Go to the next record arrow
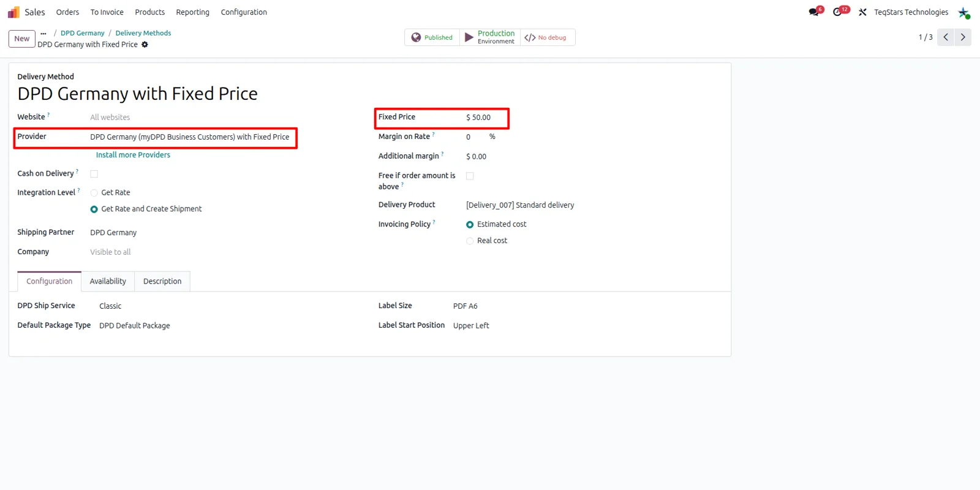 click(963, 37)
